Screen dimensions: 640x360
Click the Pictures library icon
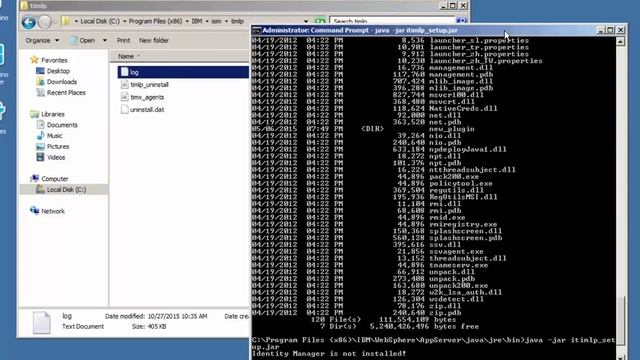point(40,147)
